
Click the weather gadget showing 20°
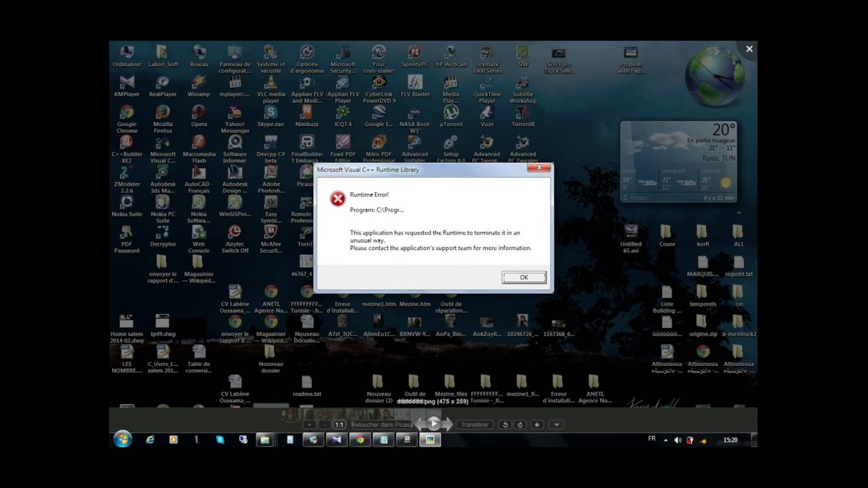[x=679, y=161]
